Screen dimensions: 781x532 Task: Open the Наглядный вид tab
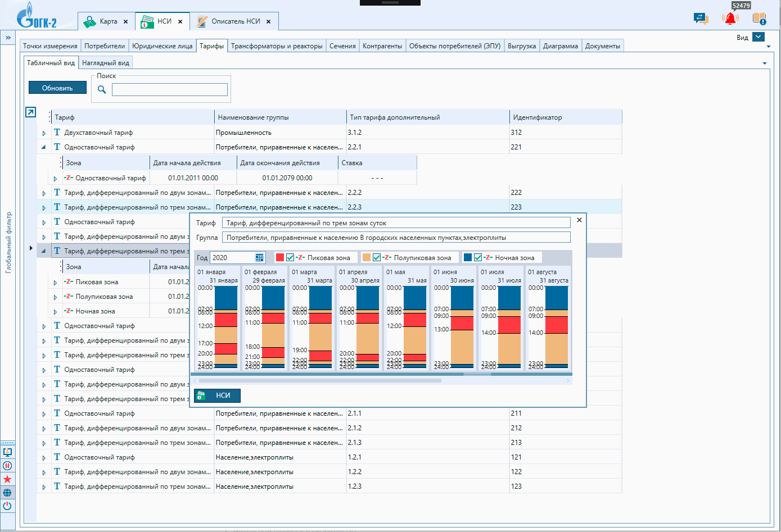(x=106, y=63)
